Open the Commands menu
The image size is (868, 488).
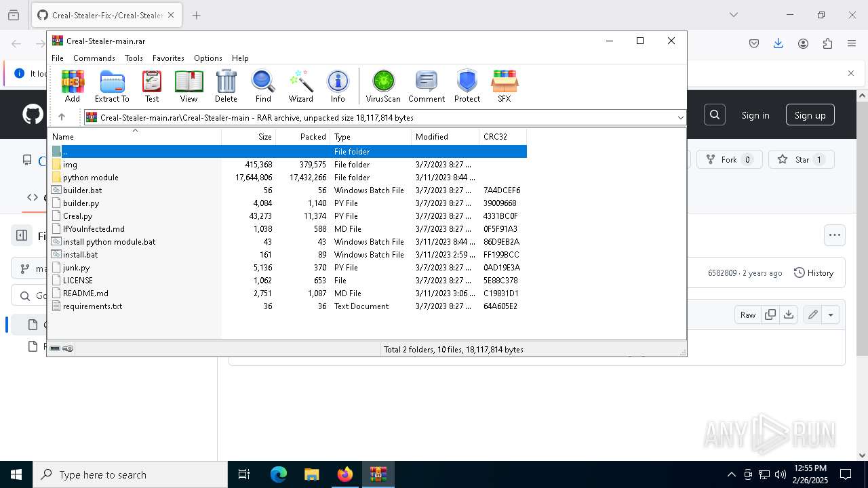pos(94,58)
